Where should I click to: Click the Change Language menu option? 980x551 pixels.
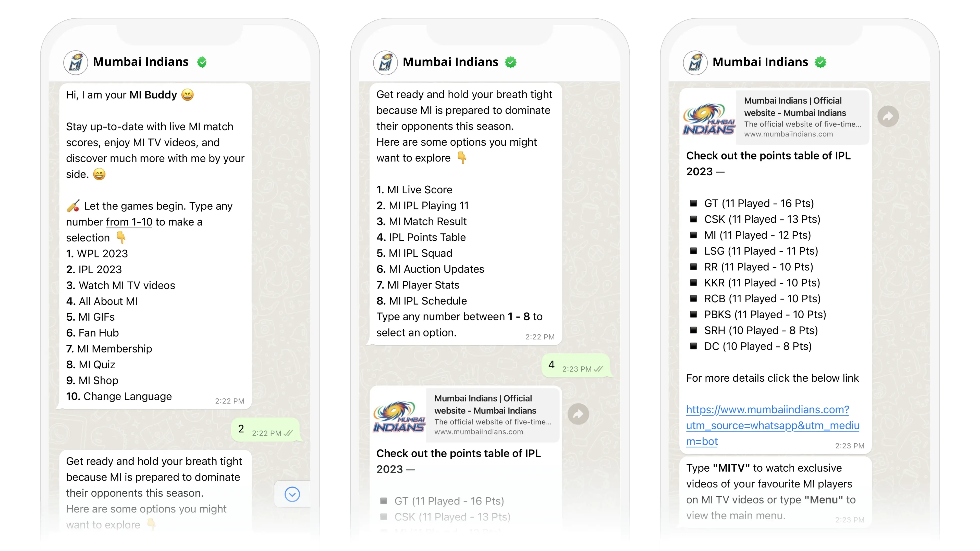[x=119, y=396]
